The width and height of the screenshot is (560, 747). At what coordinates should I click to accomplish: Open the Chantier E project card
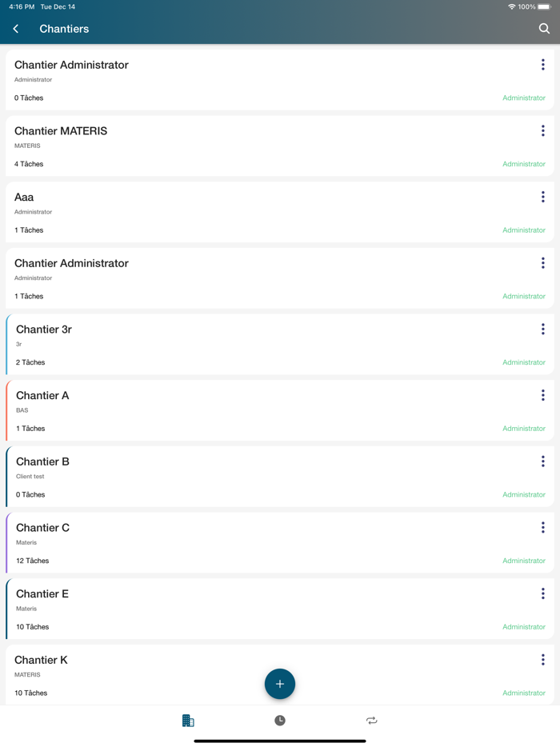(x=240, y=609)
